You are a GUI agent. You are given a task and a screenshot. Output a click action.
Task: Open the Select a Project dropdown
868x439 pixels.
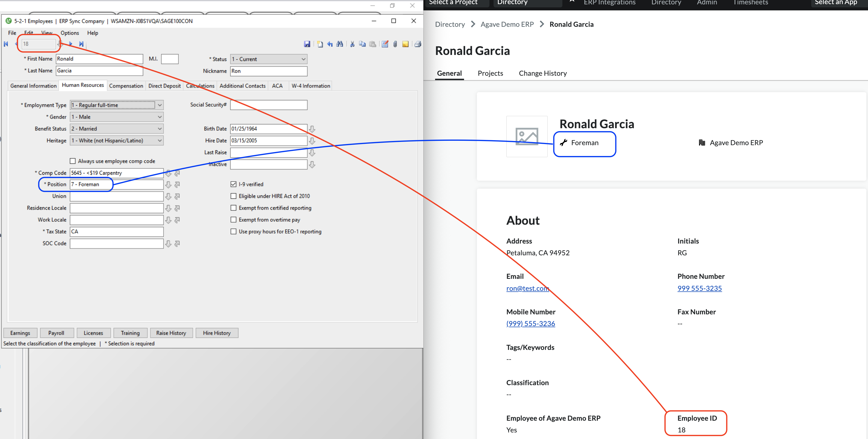pyautogui.click(x=457, y=3)
